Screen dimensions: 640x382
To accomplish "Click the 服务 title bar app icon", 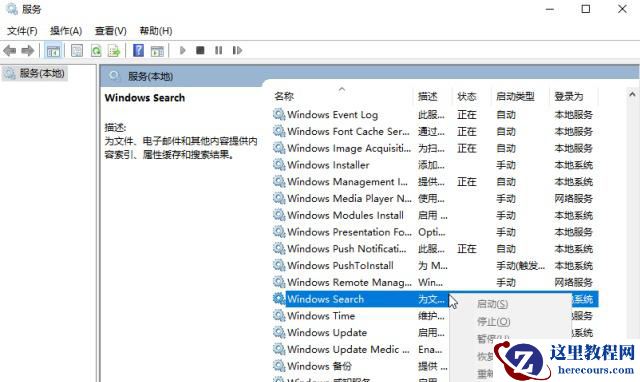I will tap(12, 9).
